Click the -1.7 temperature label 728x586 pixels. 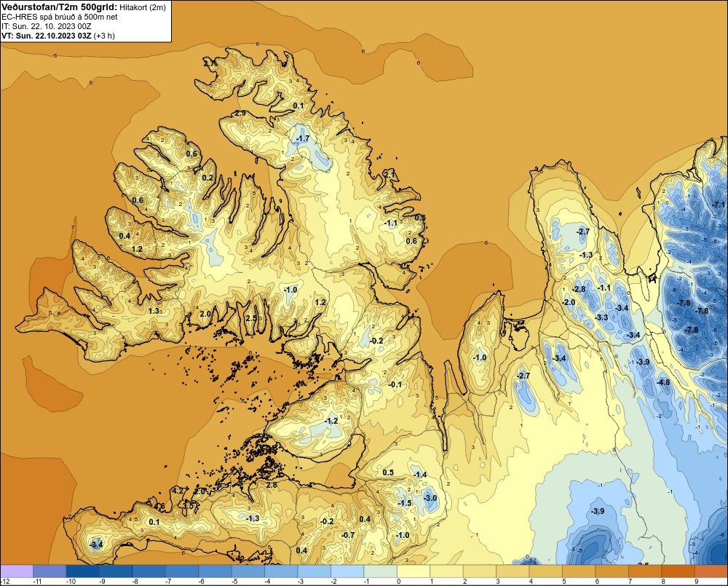coord(303,138)
